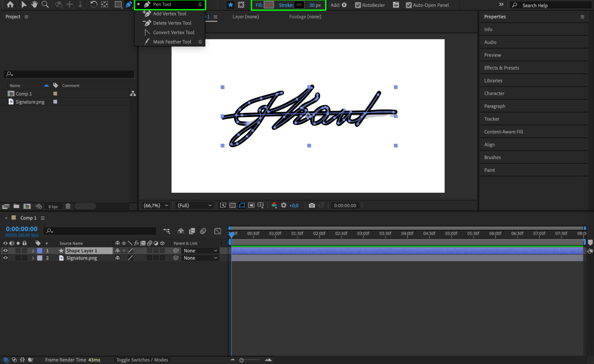The height and width of the screenshot is (364, 594).
Task: Click Toggle Switches / Modes button
Action: [x=142, y=360]
